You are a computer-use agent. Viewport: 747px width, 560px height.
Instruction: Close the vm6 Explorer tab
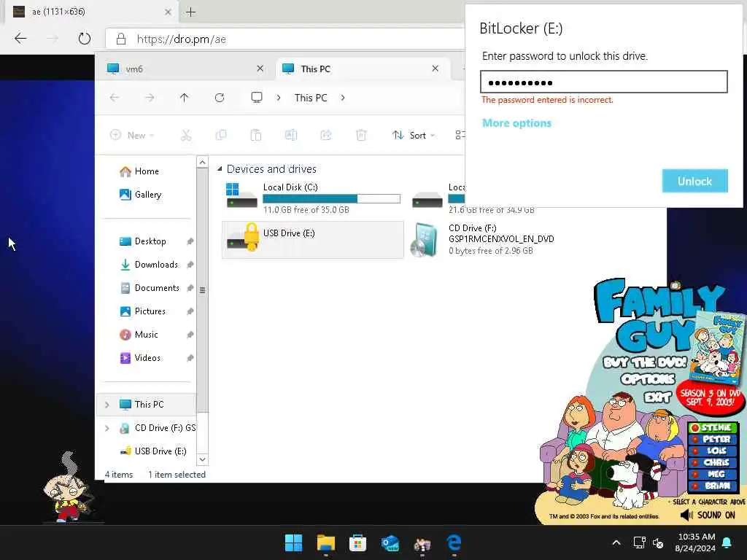click(260, 69)
